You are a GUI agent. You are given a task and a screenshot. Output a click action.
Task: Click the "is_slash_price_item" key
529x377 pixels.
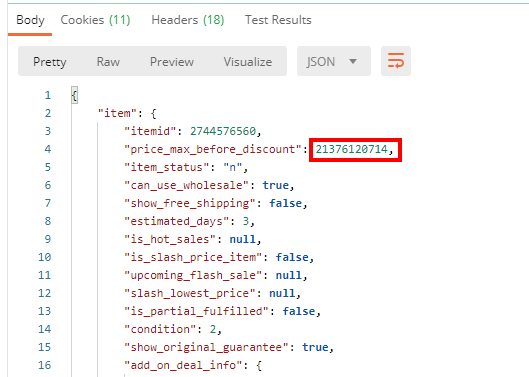pyautogui.click(x=193, y=257)
